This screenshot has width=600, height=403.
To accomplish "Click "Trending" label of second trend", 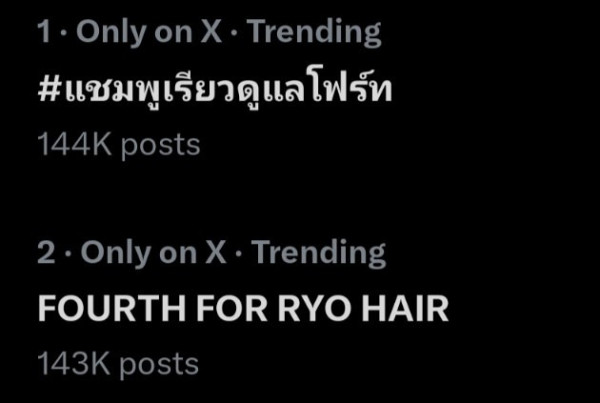I will pos(320,253).
